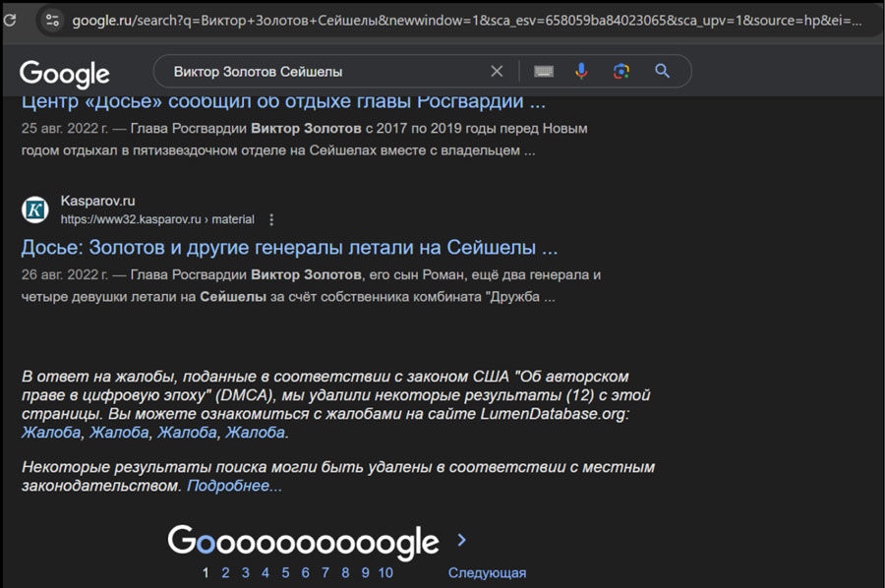Open Kasparov.ru site name link
Screen dimensions: 885x588
[x=97, y=201]
